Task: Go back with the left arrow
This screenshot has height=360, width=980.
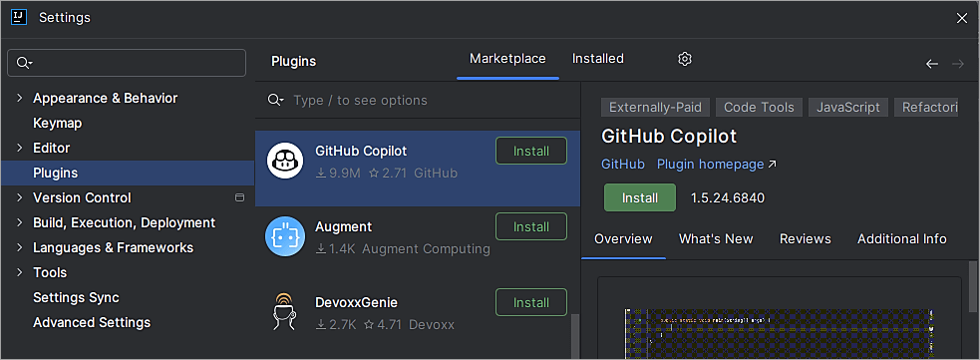Action: 932,64
